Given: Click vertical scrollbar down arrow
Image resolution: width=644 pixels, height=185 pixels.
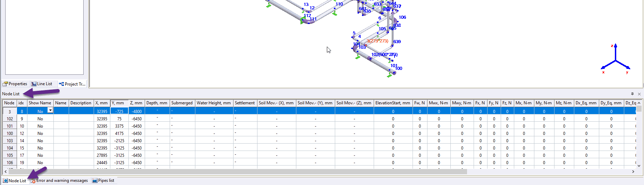Looking at the screenshot, I should pos(639,166).
